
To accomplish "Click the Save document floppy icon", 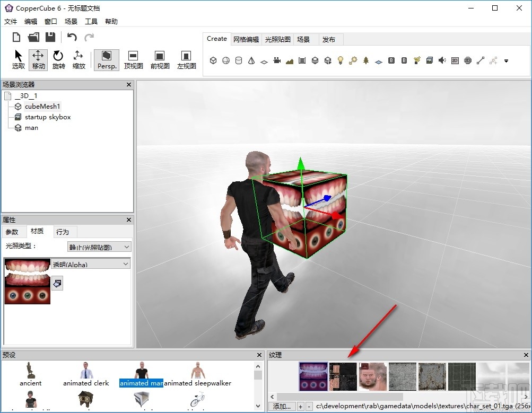I will 50,37.
